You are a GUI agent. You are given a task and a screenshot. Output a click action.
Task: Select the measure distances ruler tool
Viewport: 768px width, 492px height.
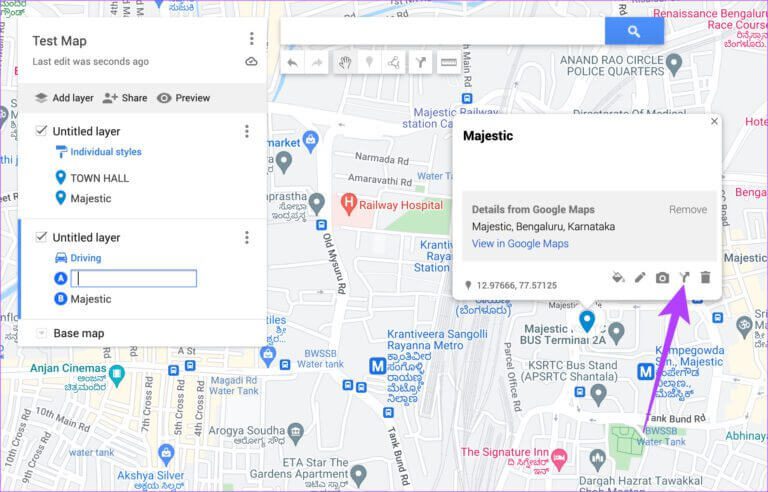448,63
